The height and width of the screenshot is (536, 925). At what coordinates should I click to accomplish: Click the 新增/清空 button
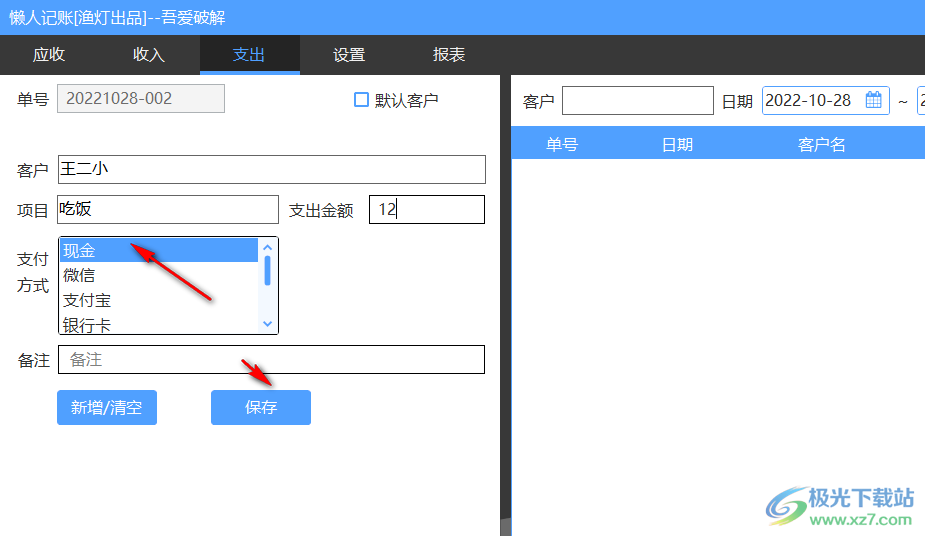pyautogui.click(x=107, y=407)
